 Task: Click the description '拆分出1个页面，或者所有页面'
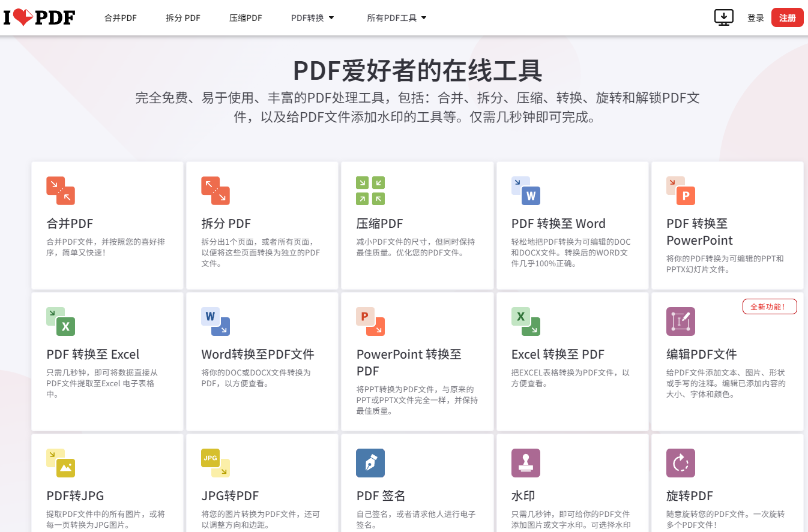coord(261,253)
